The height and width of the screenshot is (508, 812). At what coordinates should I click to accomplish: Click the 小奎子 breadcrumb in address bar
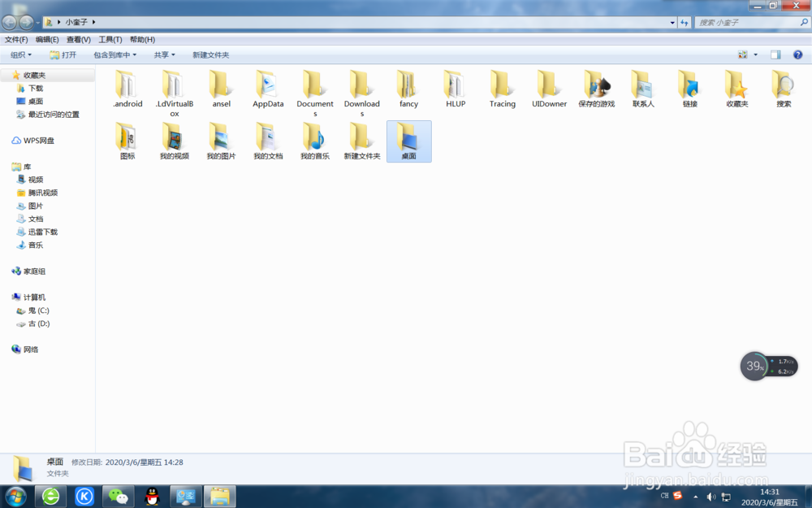pos(76,22)
